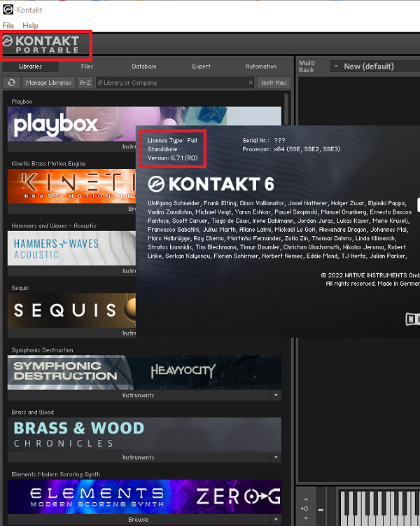420x526 pixels.
Task: Switch to the Libraries tab
Action: coord(30,67)
